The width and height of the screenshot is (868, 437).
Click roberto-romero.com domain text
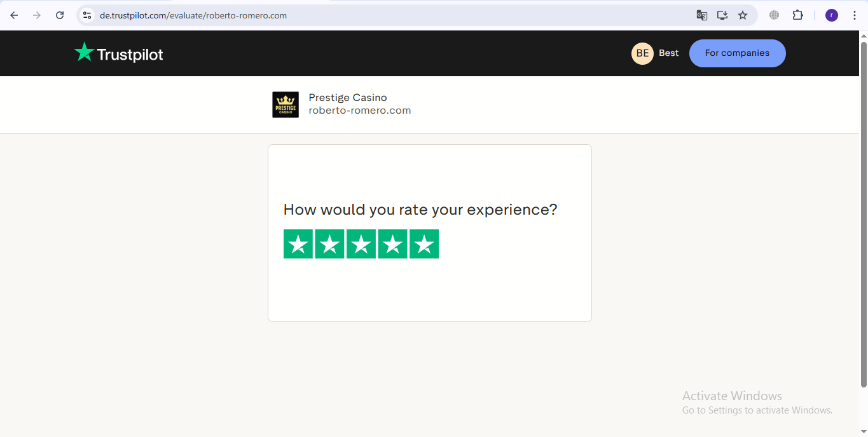coord(360,111)
